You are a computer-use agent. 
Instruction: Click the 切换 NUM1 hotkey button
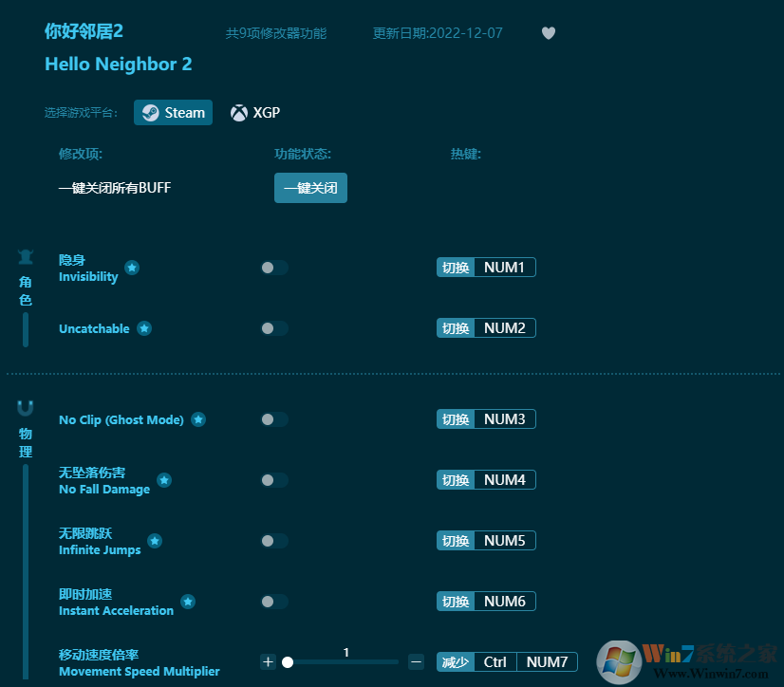[x=486, y=268]
